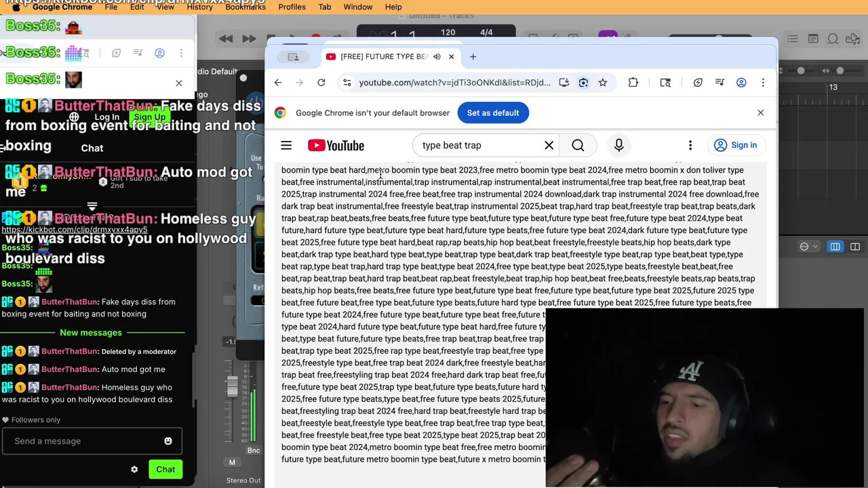Screen dimensions: 868x488
Task: Click the Log In link
Action: 106,117
